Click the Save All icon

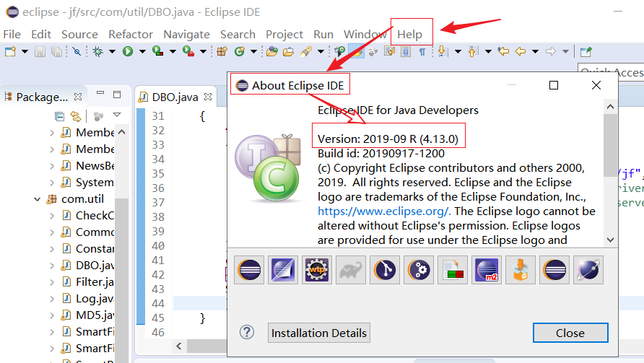pyautogui.click(x=57, y=52)
